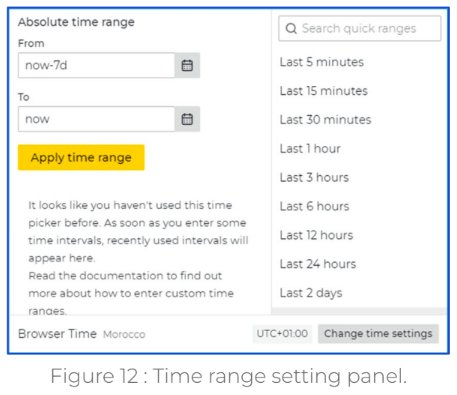Select Last 3 hours range

(x=314, y=177)
